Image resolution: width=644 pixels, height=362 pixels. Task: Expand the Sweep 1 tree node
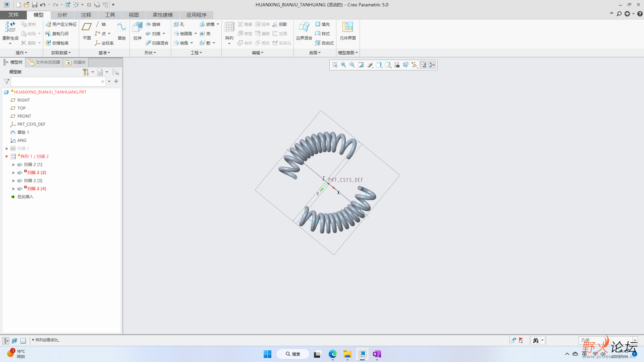(x=7, y=148)
